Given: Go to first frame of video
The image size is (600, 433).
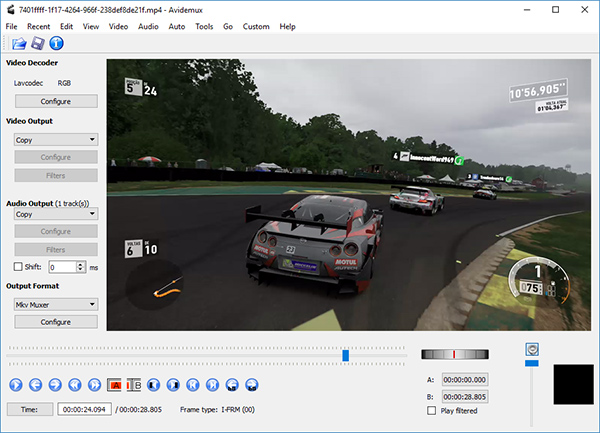Looking at the screenshot, I should point(193,385).
